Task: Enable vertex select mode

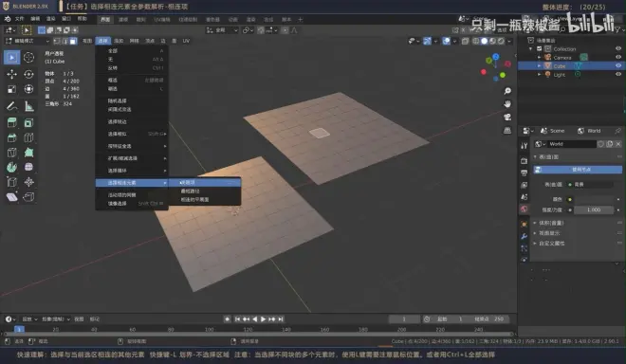Action: coord(57,41)
